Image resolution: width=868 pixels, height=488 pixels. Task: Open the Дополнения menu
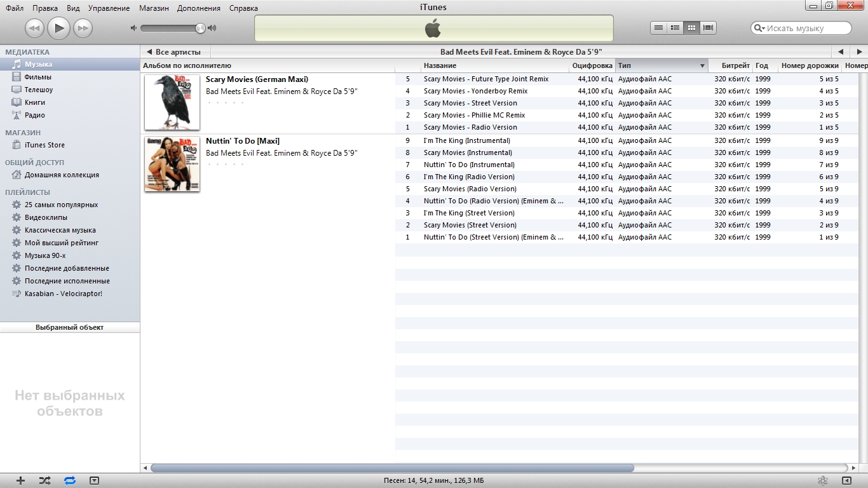point(199,8)
